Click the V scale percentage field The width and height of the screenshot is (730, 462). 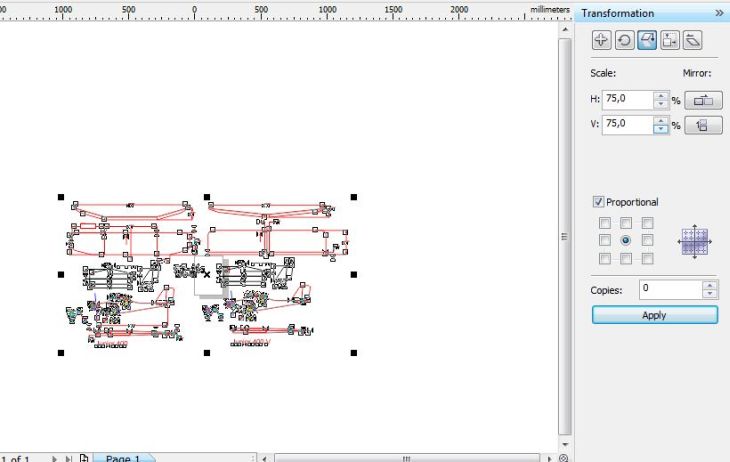(x=627, y=125)
